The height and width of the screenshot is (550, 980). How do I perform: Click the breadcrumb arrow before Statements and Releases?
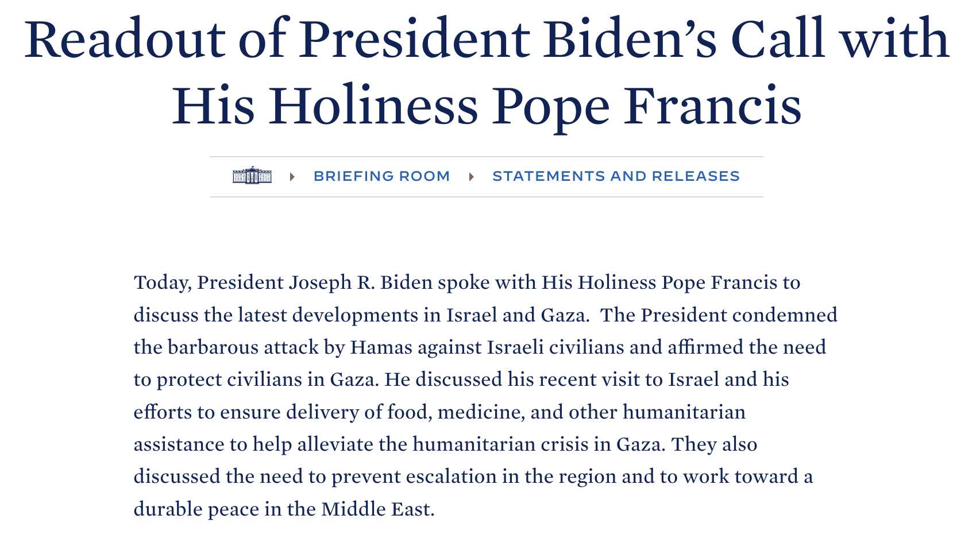click(x=472, y=176)
